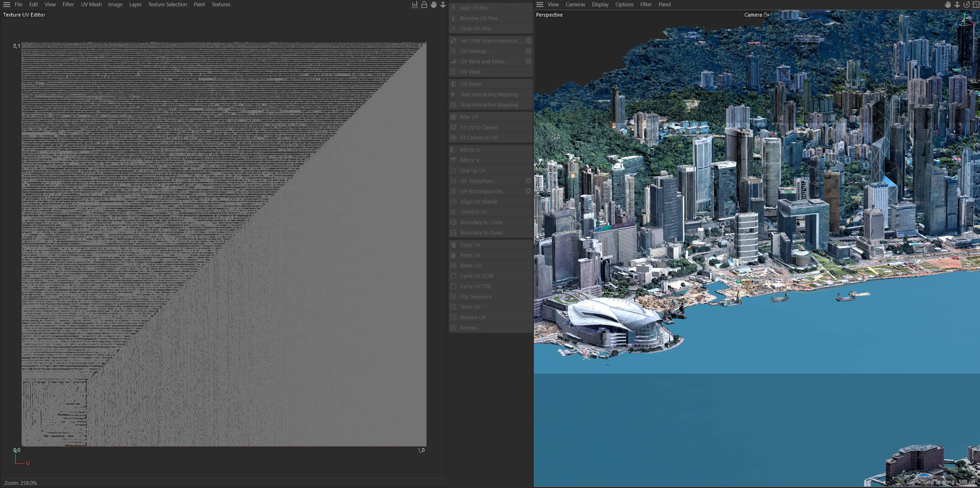The height and width of the screenshot is (488, 980).
Task: Click Set UVW from Projection command
Action: click(x=490, y=41)
